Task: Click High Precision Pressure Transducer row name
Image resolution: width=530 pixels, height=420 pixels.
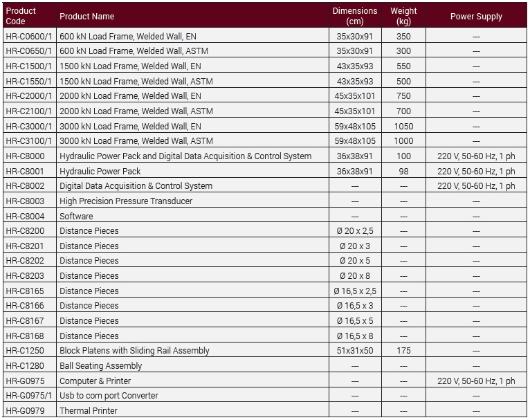Action: [x=126, y=201]
